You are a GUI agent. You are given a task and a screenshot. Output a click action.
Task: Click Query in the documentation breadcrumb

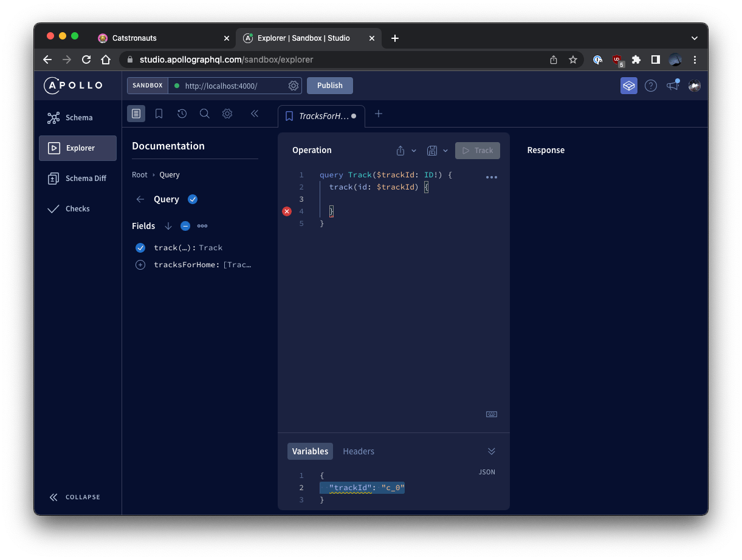(170, 175)
